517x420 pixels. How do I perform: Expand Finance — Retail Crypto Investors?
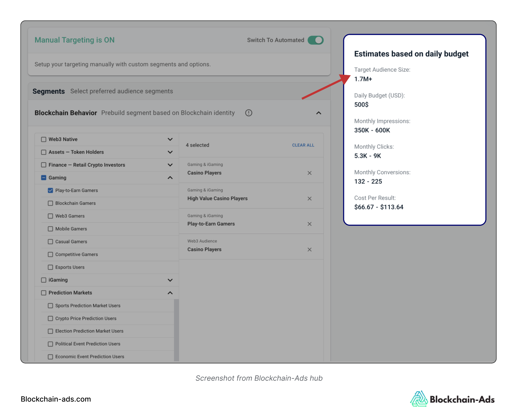point(170,165)
